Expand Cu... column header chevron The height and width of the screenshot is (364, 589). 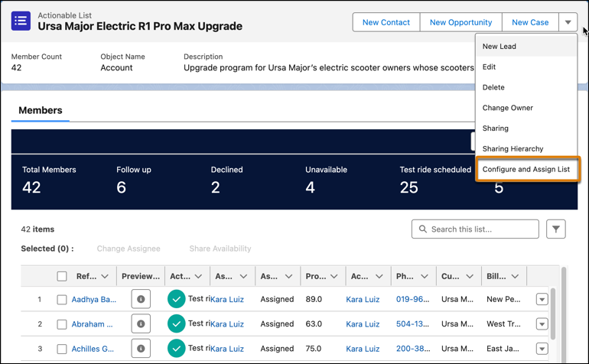[470, 277]
